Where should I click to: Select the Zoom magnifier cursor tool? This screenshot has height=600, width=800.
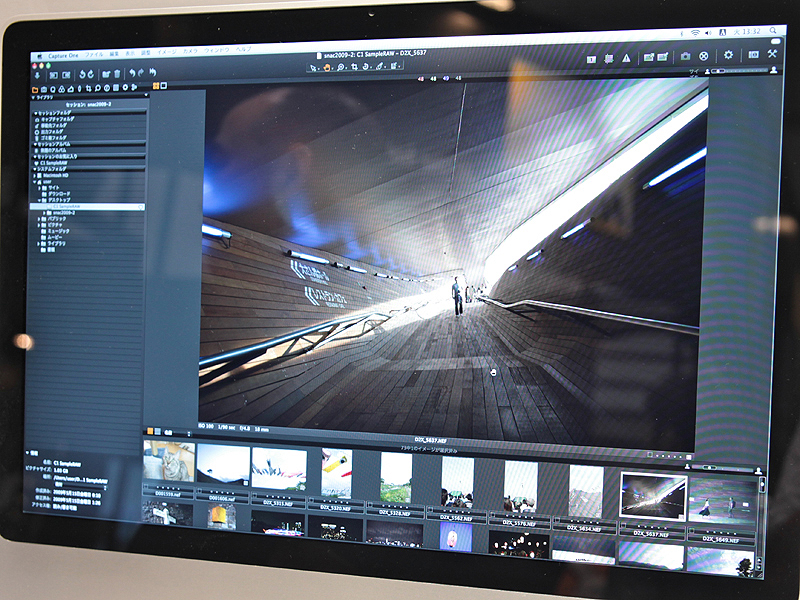point(341,67)
